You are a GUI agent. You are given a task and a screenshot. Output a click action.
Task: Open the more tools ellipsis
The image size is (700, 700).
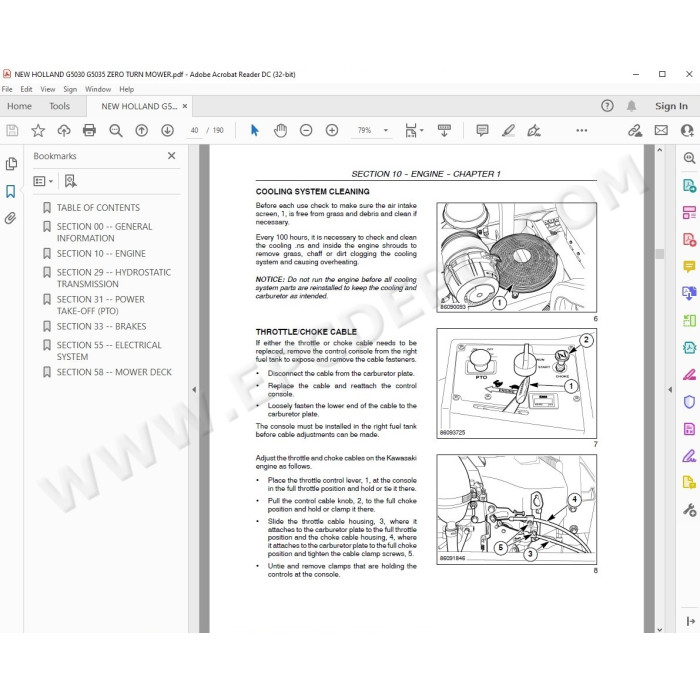click(x=582, y=130)
